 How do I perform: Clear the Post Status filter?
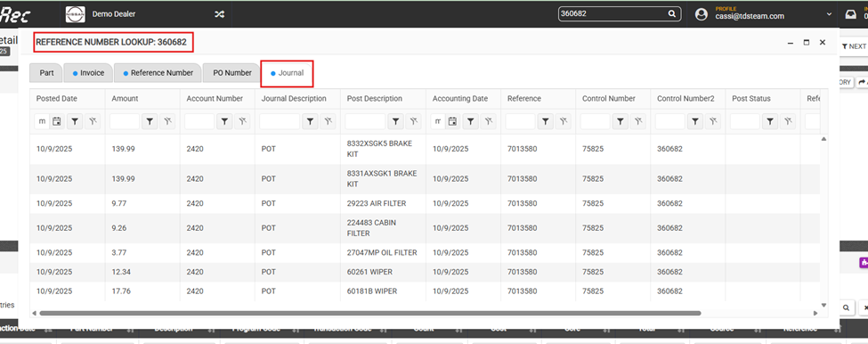788,121
